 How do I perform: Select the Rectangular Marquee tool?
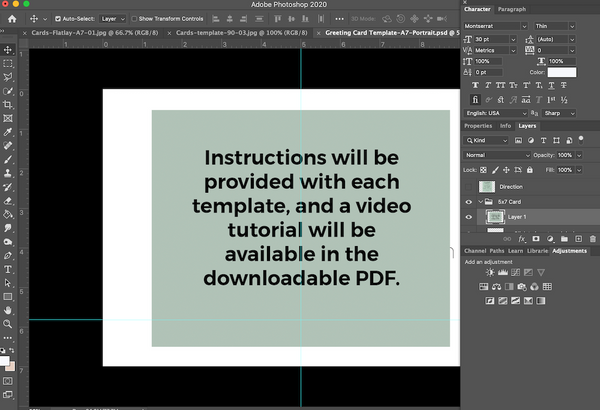[8, 64]
